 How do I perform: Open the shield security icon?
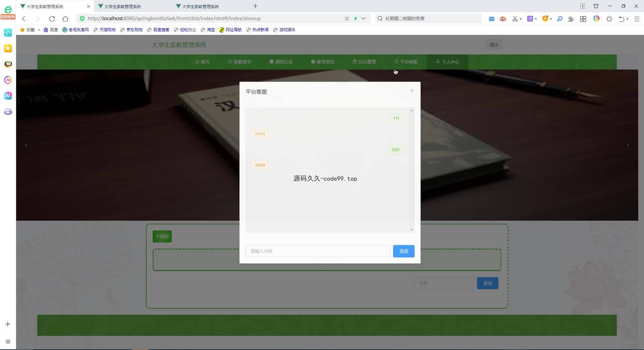[x=545, y=19]
